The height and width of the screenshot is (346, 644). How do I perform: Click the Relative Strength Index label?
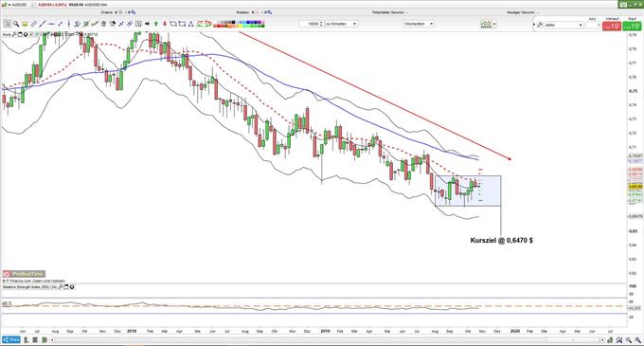[29, 287]
